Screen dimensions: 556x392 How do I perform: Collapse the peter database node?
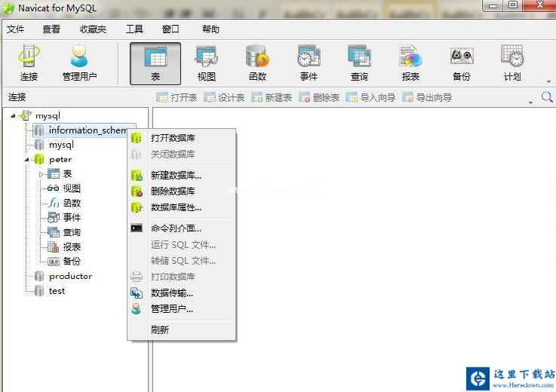click(27, 160)
